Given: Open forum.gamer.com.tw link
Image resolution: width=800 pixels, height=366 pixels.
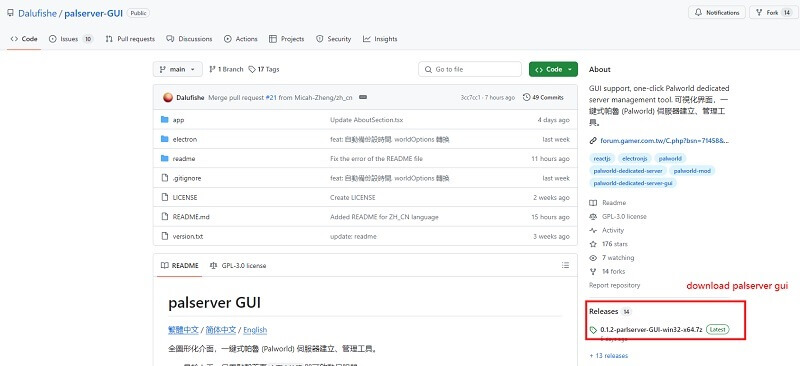Looking at the screenshot, I should click(x=664, y=140).
